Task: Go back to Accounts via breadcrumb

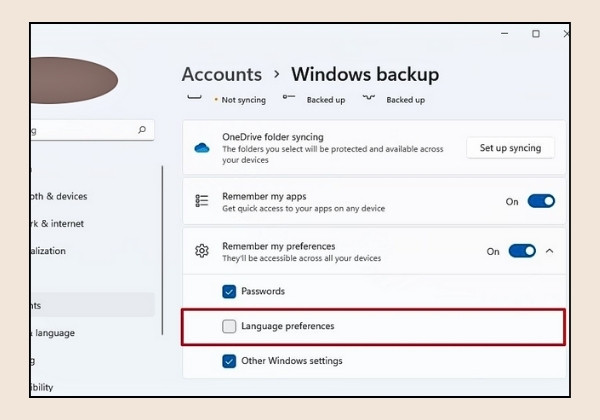Action: (222, 74)
